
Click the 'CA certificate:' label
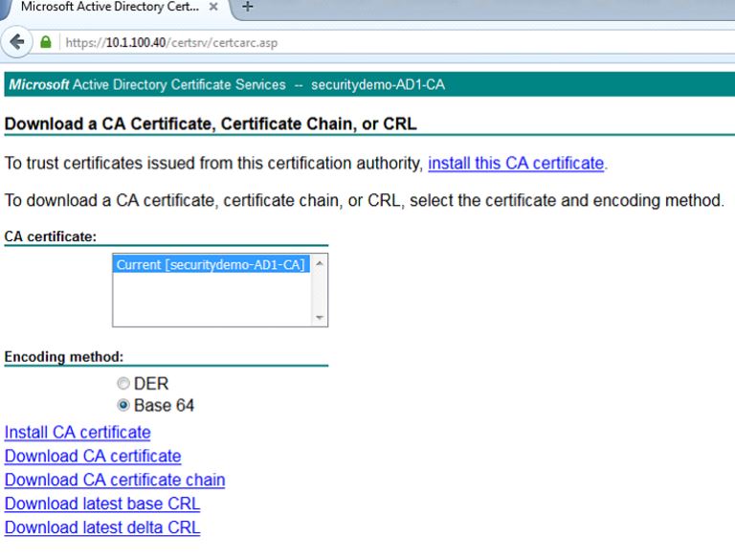(x=50, y=236)
